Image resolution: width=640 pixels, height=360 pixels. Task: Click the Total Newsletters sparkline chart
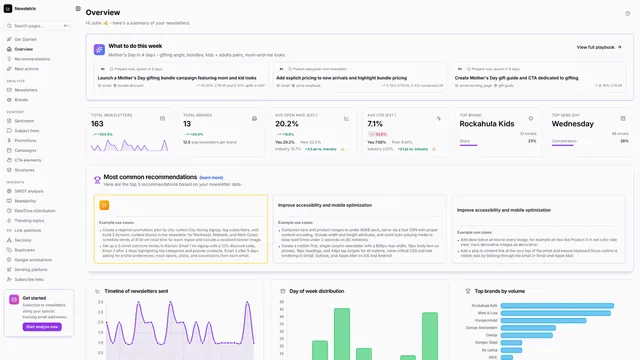pyautogui.click(x=129, y=145)
